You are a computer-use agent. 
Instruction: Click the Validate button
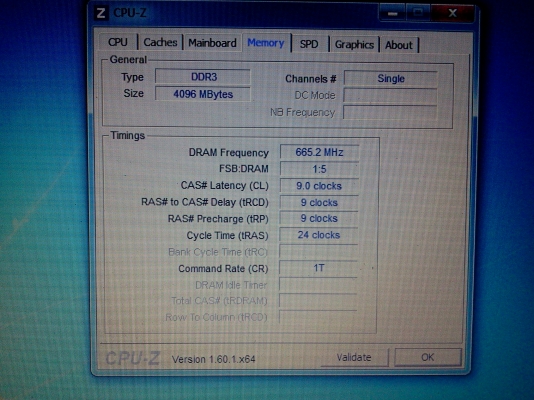pyautogui.click(x=354, y=357)
